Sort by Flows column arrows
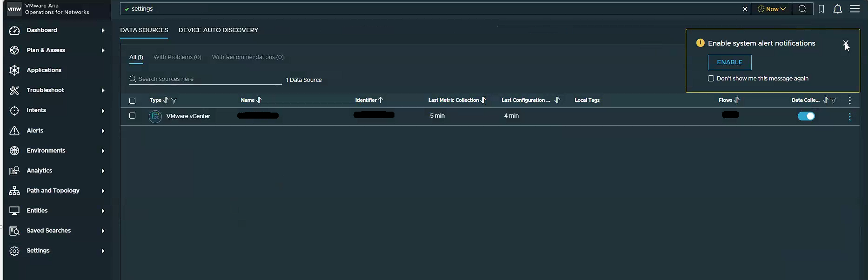 pyautogui.click(x=736, y=100)
